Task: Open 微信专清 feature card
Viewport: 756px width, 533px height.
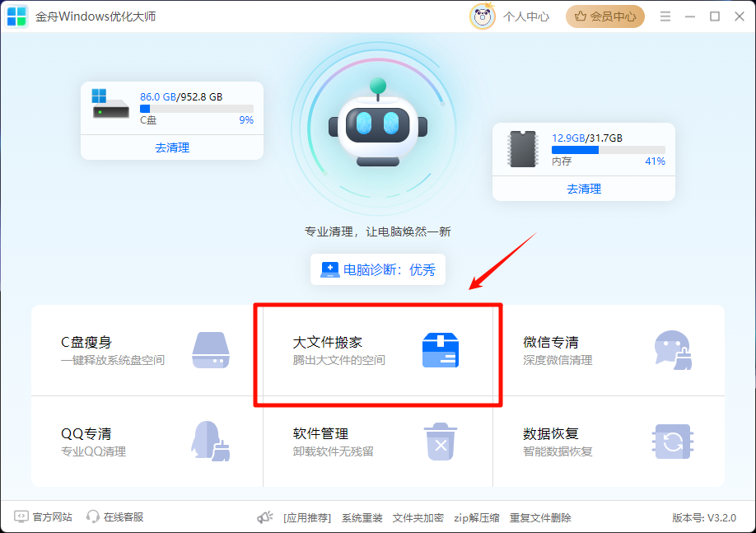Action: [609, 350]
